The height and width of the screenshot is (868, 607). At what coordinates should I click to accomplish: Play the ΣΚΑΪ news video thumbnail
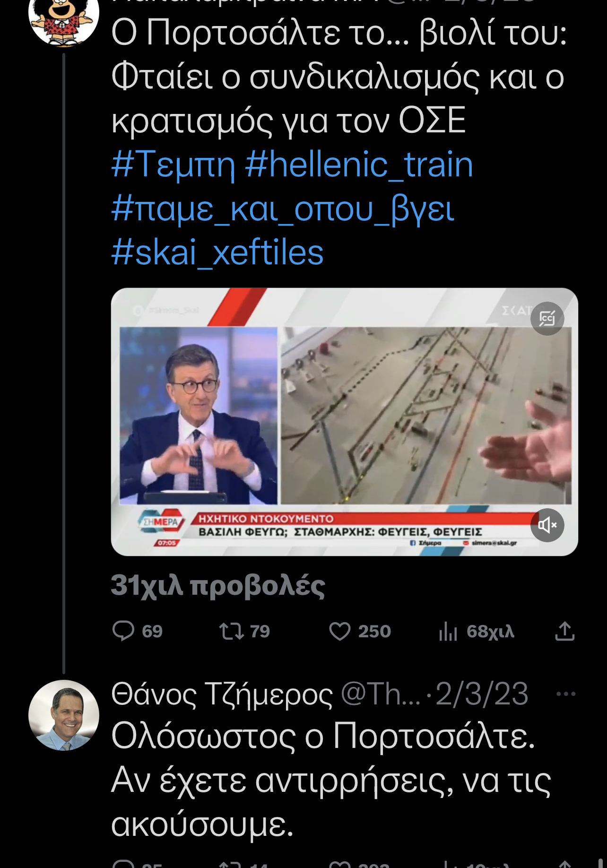pyautogui.click(x=344, y=422)
